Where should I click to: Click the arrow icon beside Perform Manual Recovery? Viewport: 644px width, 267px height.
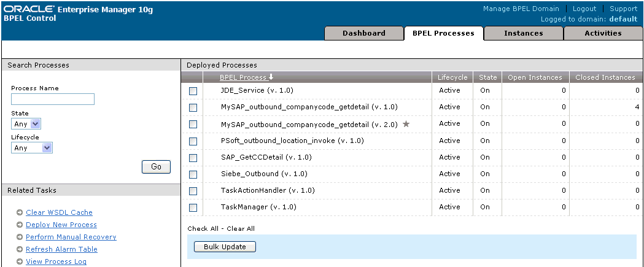(19, 237)
